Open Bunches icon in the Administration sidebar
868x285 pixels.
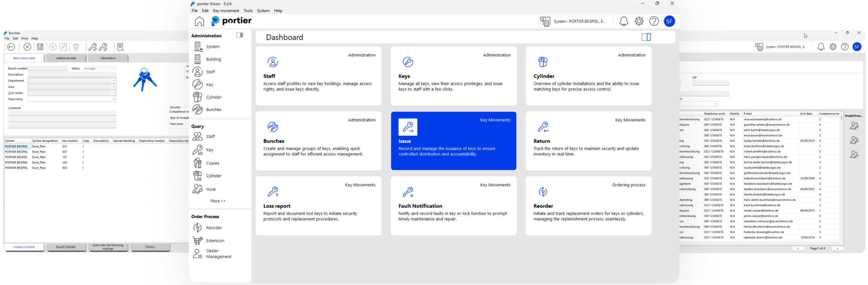[197, 109]
